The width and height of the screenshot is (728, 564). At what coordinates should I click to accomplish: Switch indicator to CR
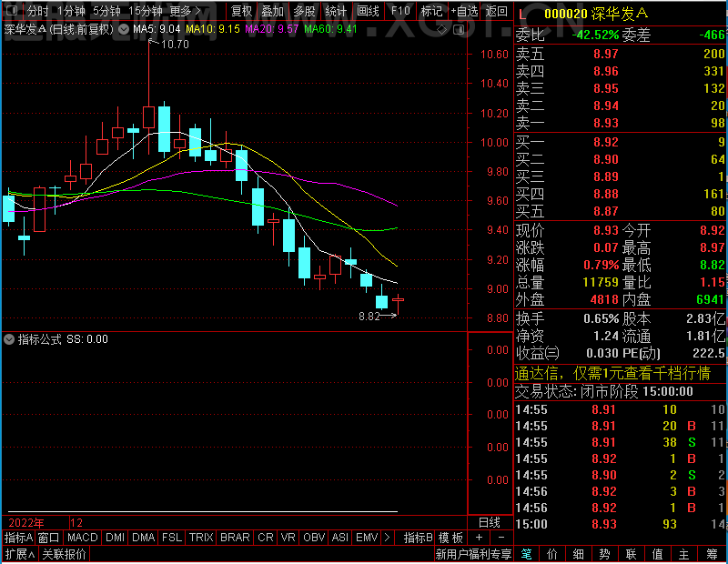[x=266, y=538]
